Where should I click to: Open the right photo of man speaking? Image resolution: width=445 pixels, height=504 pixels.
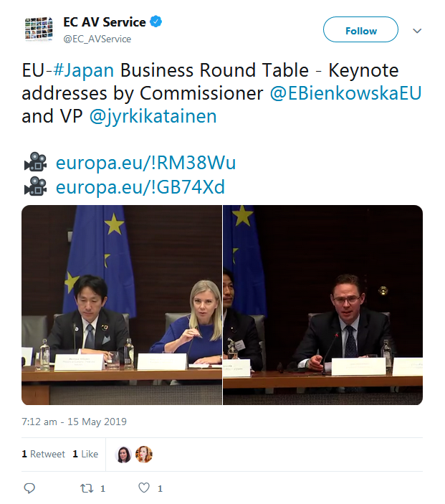point(323,305)
